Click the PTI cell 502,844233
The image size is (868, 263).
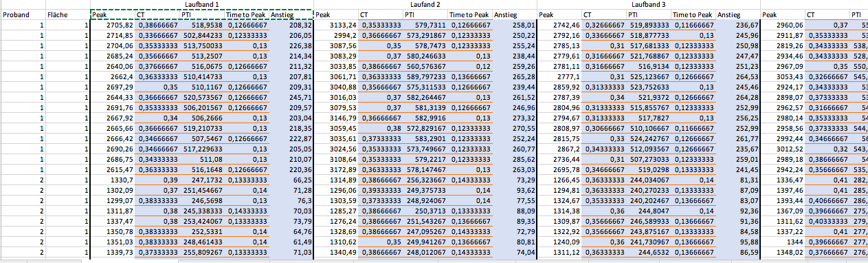201,34
